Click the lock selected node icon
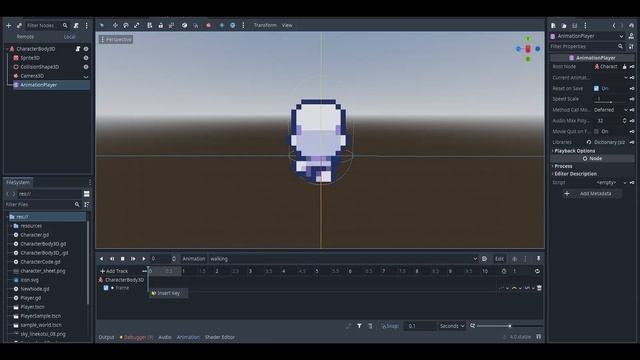Image resolution: width=640 pixels, height=360 pixels. tap(161, 25)
